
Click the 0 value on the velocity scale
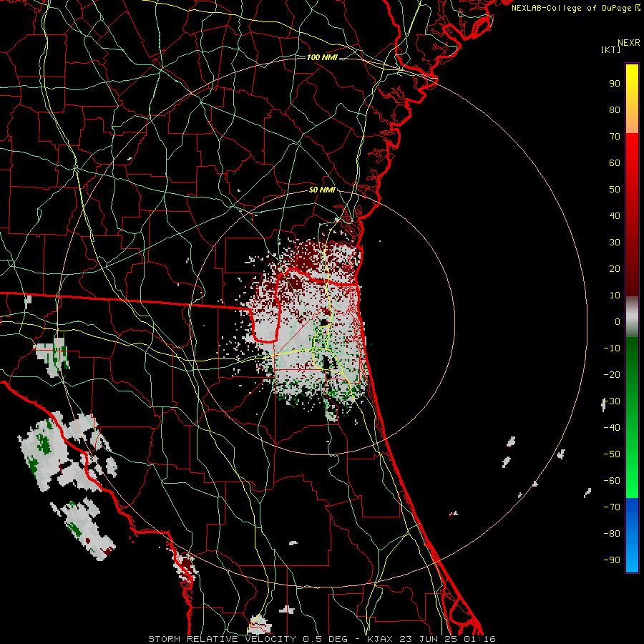point(618,322)
